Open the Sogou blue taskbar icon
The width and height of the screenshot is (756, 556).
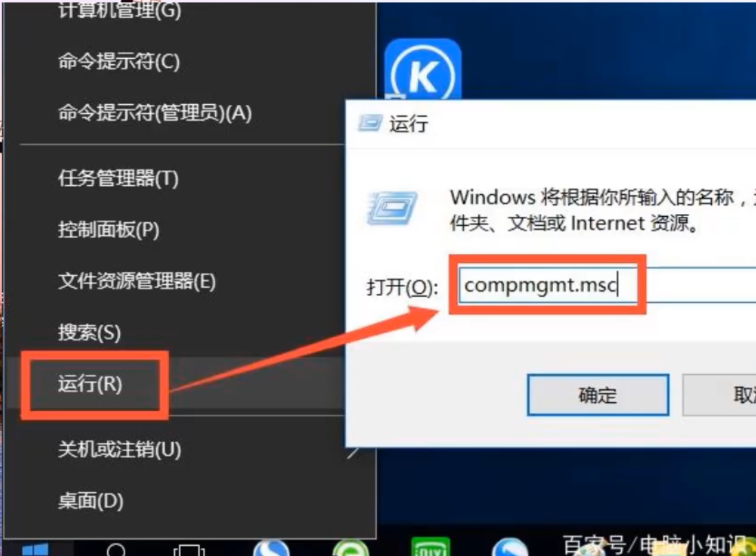click(271, 548)
